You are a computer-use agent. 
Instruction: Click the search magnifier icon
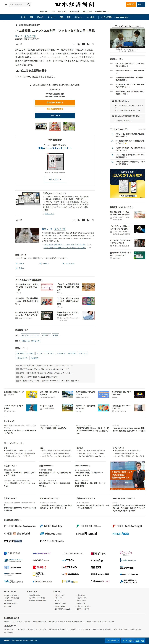(x=29, y=4)
